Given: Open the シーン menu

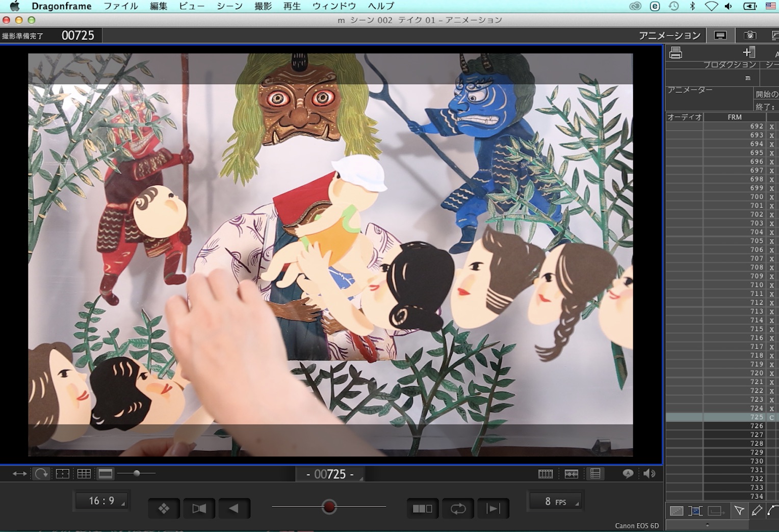Looking at the screenshot, I should point(229,6).
